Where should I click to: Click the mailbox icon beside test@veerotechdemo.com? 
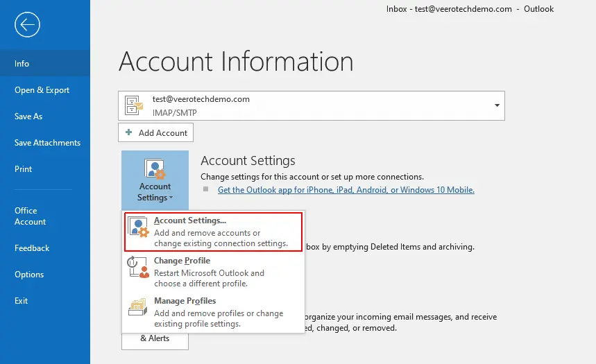click(134, 105)
